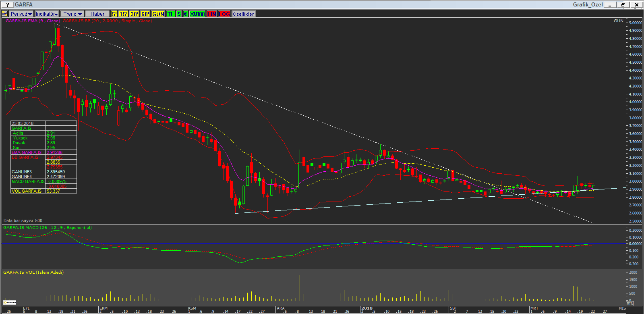The width and height of the screenshot is (644, 314).
Task: Expand the Indikatör dropdown menu
Action: 47,14
